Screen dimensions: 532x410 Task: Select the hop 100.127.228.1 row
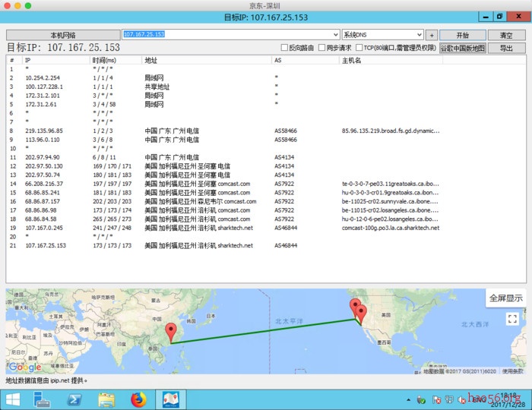coord(266,87)
